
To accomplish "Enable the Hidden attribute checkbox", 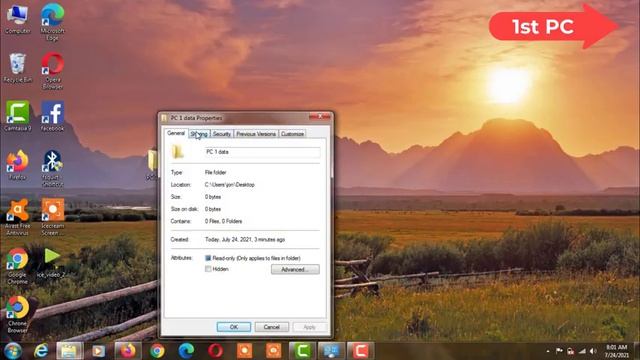I will [208, 269].
